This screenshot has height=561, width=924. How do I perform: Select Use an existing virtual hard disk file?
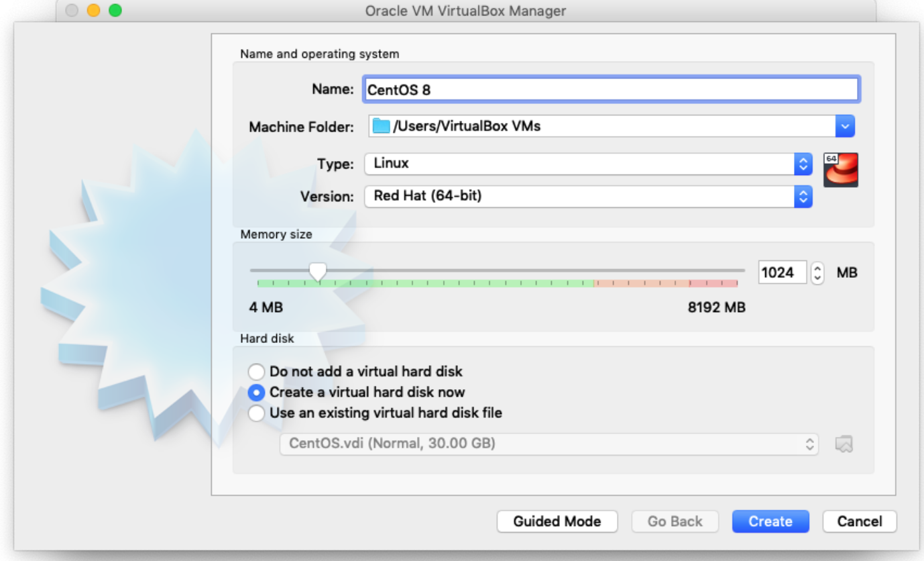point(376,413)
